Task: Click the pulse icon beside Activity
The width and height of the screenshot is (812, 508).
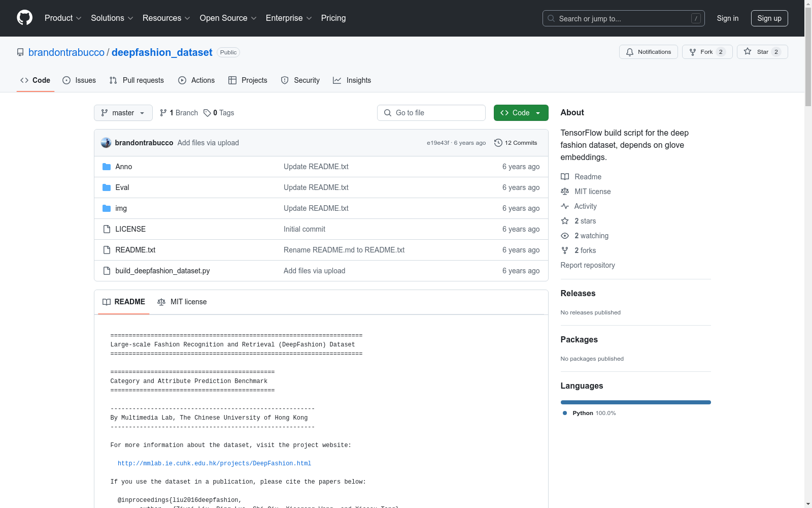Action: pos(565,206)
